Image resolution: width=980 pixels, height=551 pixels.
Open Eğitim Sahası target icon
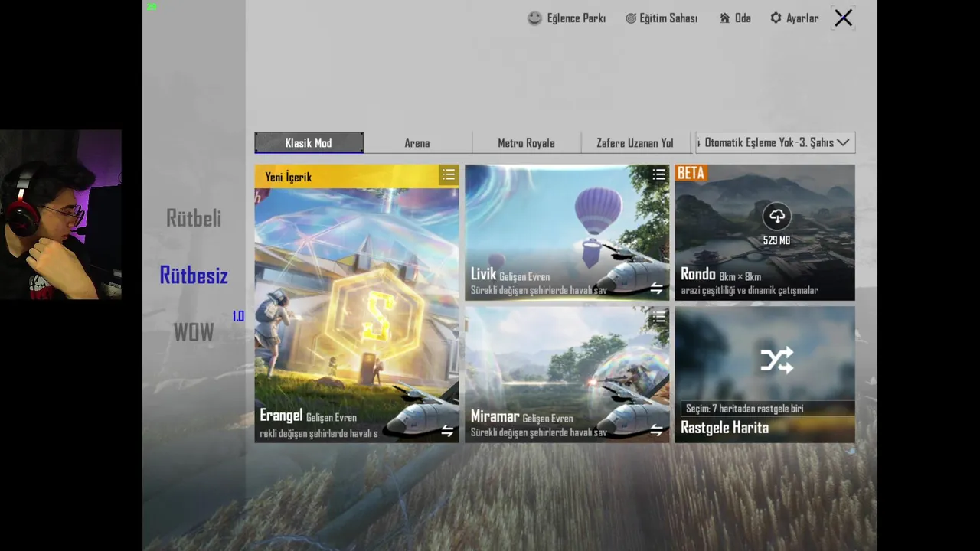point(631,18)
